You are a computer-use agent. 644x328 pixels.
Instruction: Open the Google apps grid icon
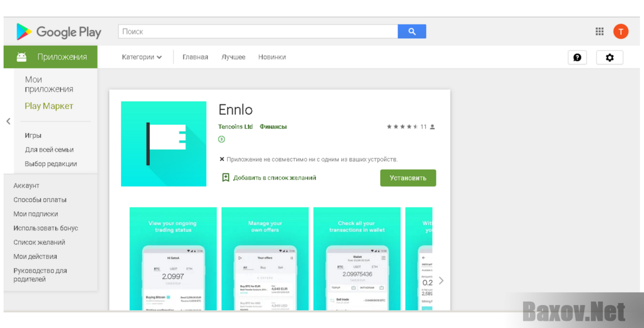coord(599,31)
